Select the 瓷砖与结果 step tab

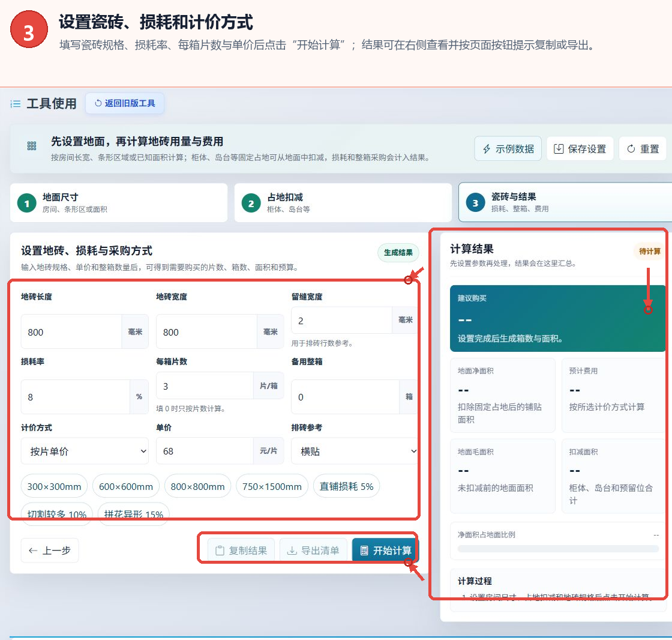coord(565,202)
